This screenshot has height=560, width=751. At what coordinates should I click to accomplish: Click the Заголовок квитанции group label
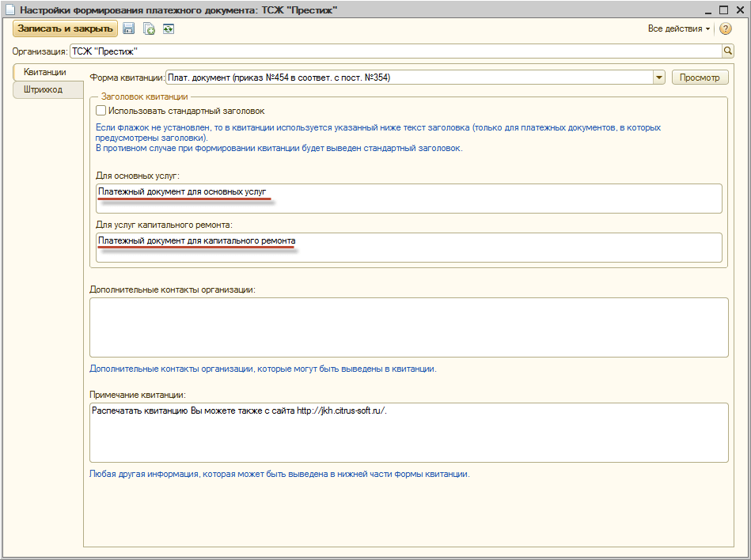coord(144,96)
